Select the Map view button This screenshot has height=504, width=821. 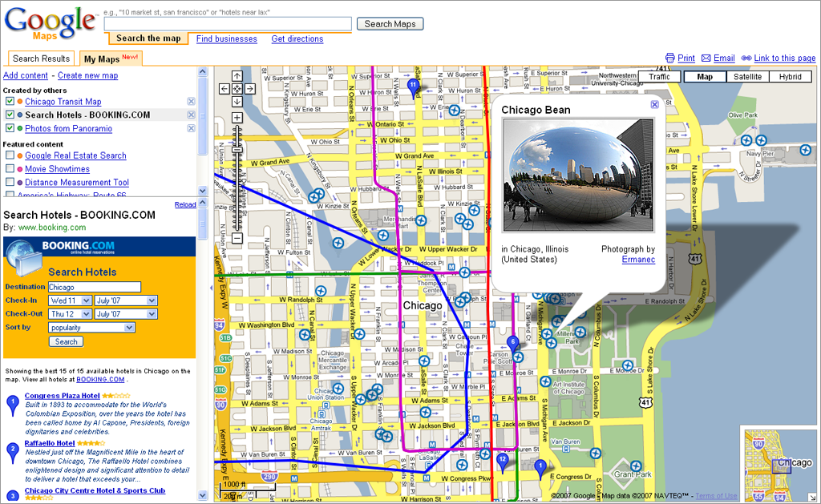(x=705, y=76)
